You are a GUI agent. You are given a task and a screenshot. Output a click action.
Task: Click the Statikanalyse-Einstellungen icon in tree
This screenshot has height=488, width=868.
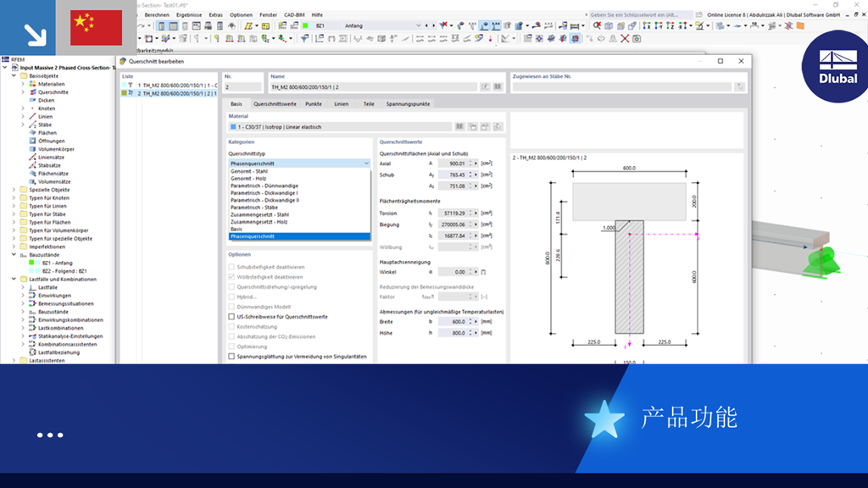pyautogui.click(x=33, y=335)
